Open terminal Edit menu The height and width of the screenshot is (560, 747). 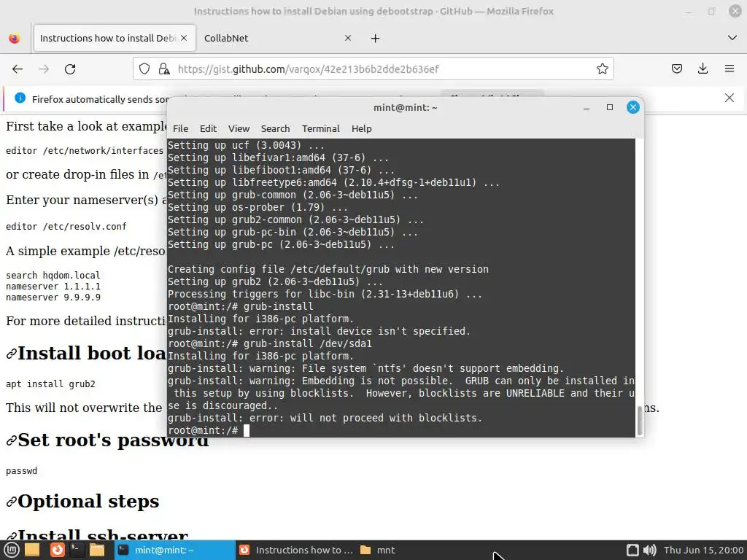pyautogui.click(x=208, y=128)
